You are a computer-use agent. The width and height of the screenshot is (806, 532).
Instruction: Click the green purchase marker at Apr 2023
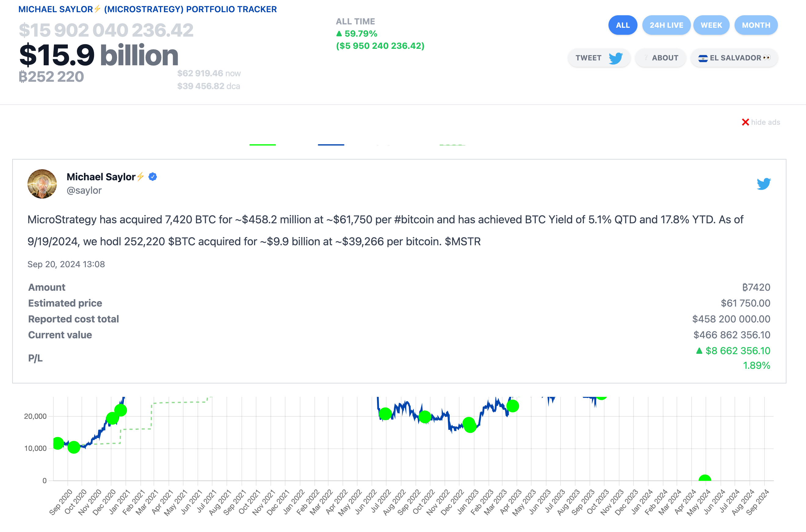pos(512,406)
